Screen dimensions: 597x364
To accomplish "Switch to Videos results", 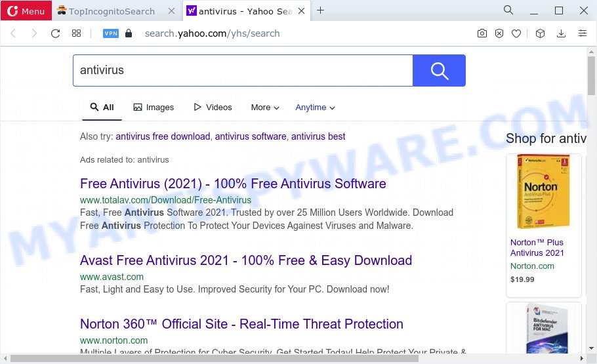I will [213, 108].
